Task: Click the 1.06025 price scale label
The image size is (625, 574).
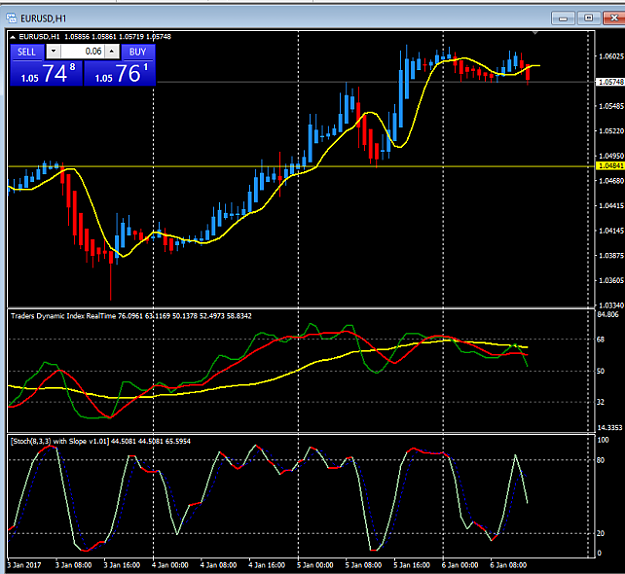Action: click(611, 56)
